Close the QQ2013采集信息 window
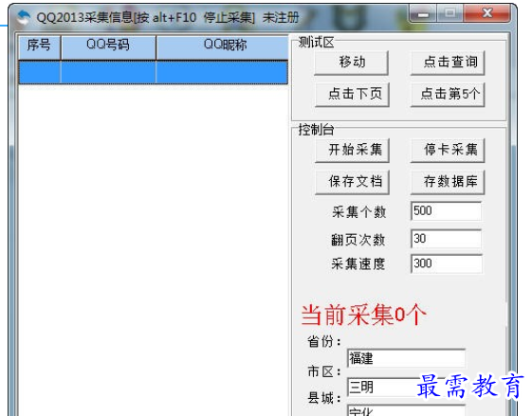The width and height of the screenshot is (532, 416). (x=487, y=13)
